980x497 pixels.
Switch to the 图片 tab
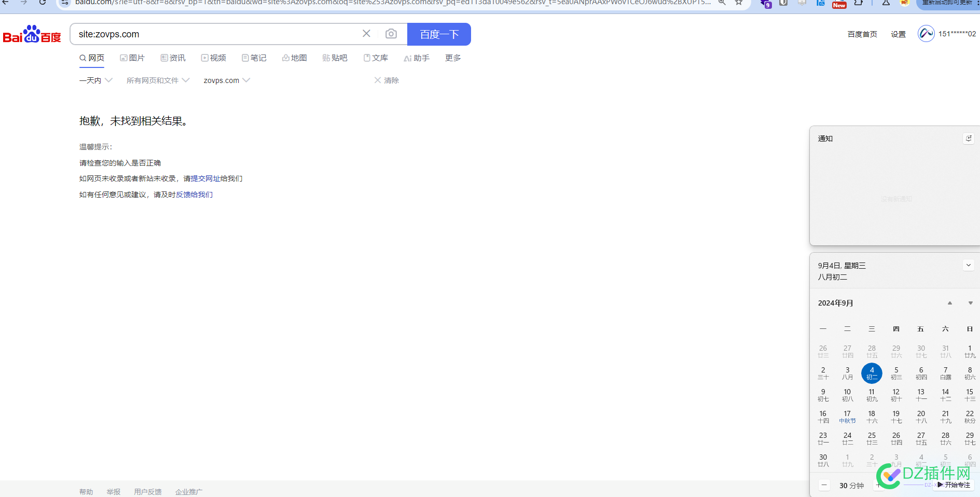(132, 58)
